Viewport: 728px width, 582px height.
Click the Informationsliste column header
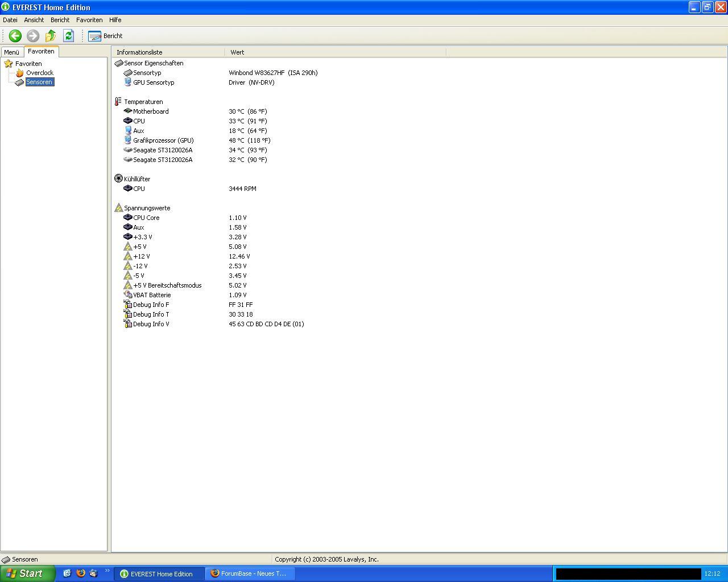168,52
